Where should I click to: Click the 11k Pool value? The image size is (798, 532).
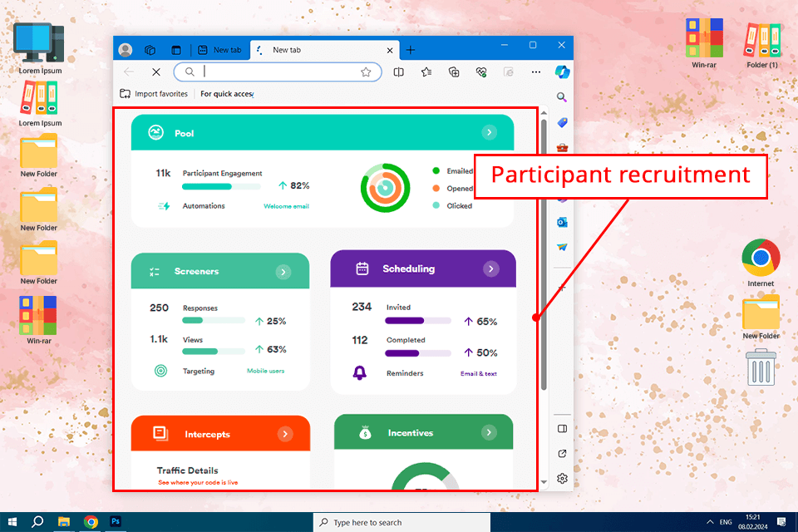(163, 173)
